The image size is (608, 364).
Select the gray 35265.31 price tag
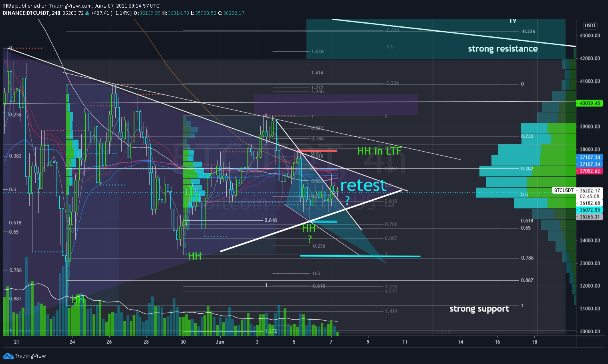pos(590,217)
